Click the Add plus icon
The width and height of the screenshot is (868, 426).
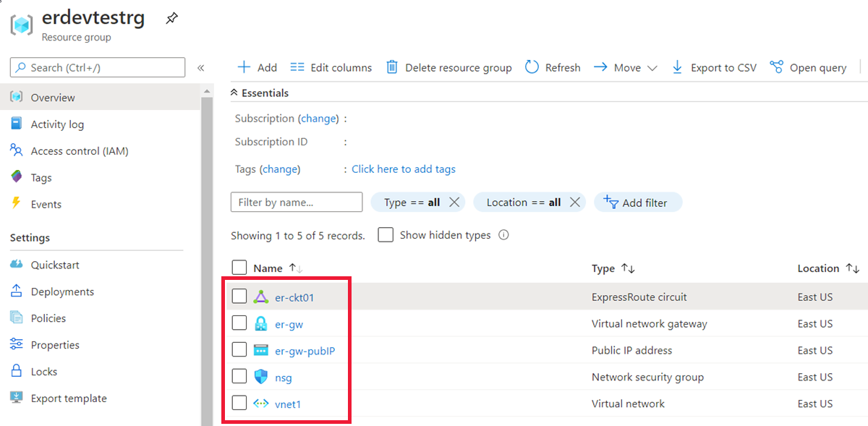244,67
